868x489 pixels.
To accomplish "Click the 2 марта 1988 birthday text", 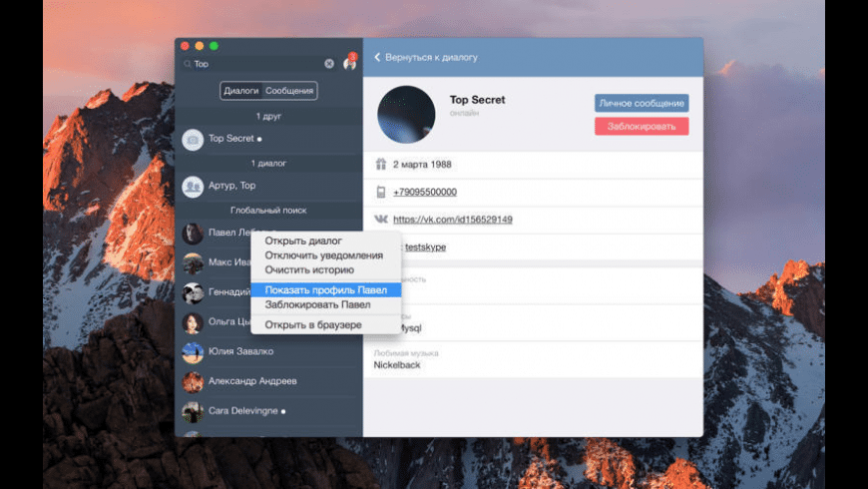I will coord(422,165).
